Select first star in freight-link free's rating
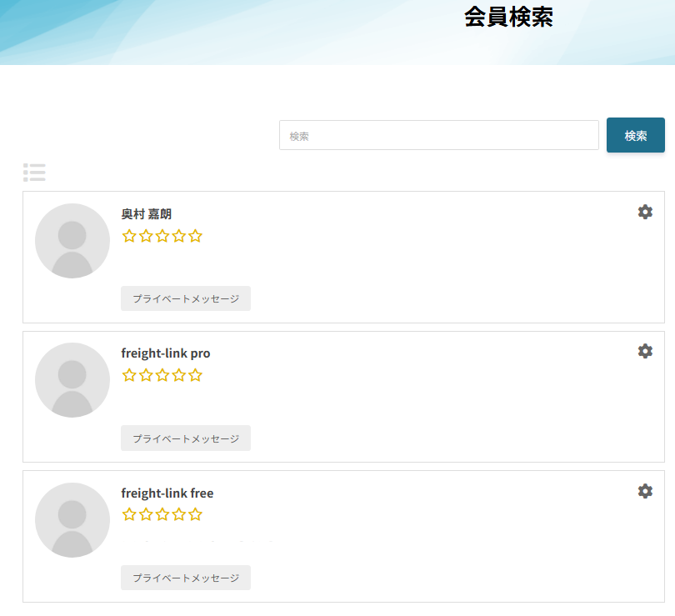 129,514
